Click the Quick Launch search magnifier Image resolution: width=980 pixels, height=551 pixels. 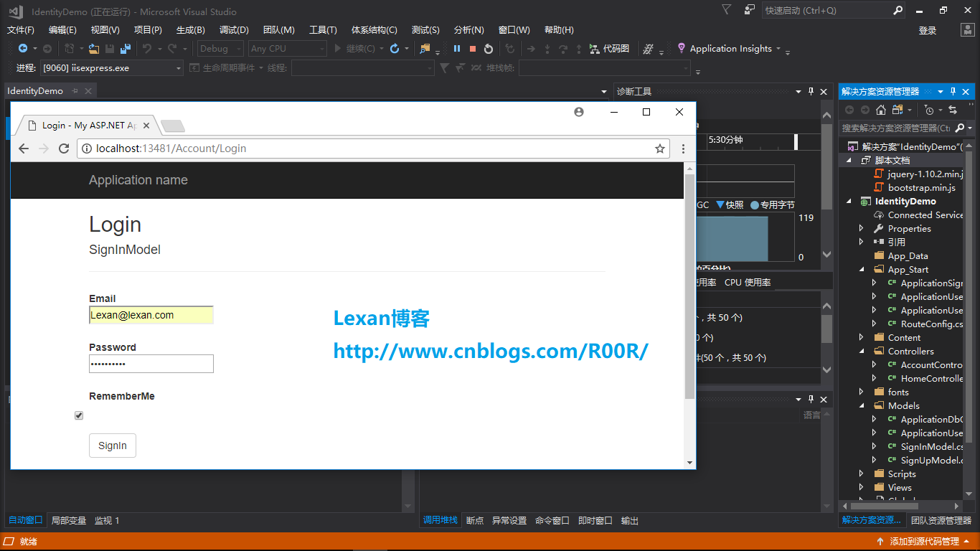point(897,11)
